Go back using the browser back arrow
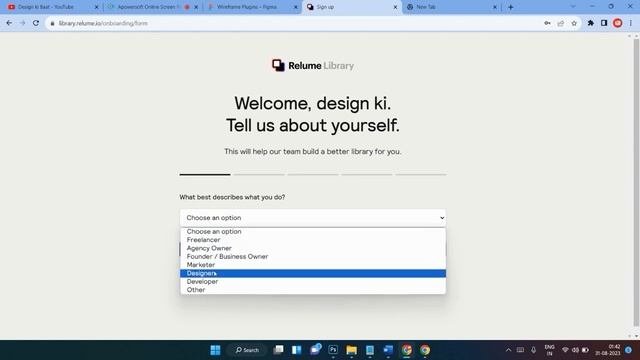Image resolution: width=640 pixels, height=360 pixels. click(x=9, y=23)
